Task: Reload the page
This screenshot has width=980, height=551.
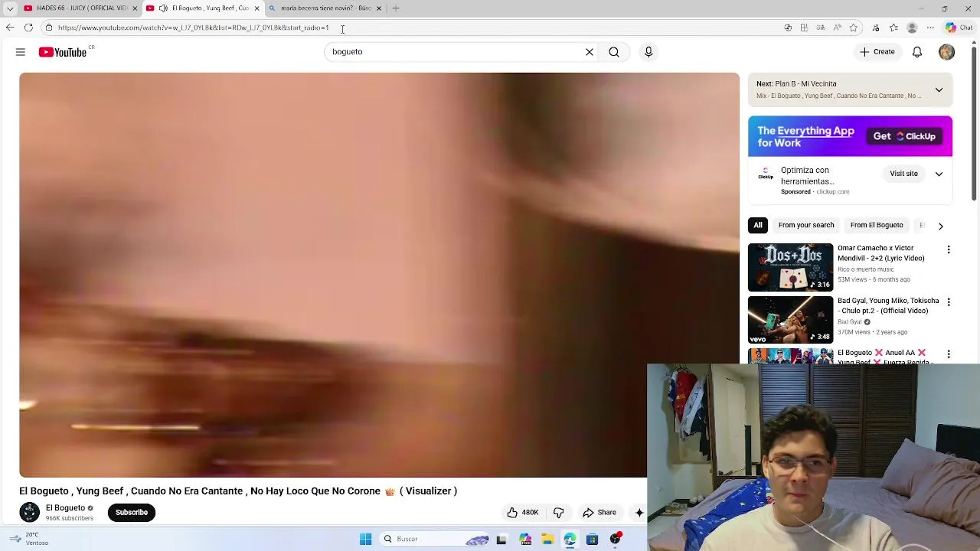Action: coord(28,28)
